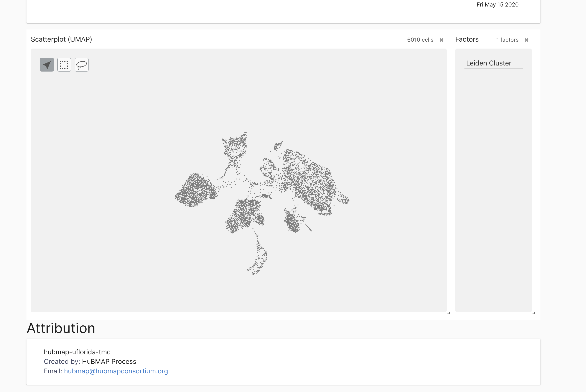Image resolution: width=586 pixels, height=392 pixels.
Task: Click the Fri May 15 2020 date
Action: [497, 5]
